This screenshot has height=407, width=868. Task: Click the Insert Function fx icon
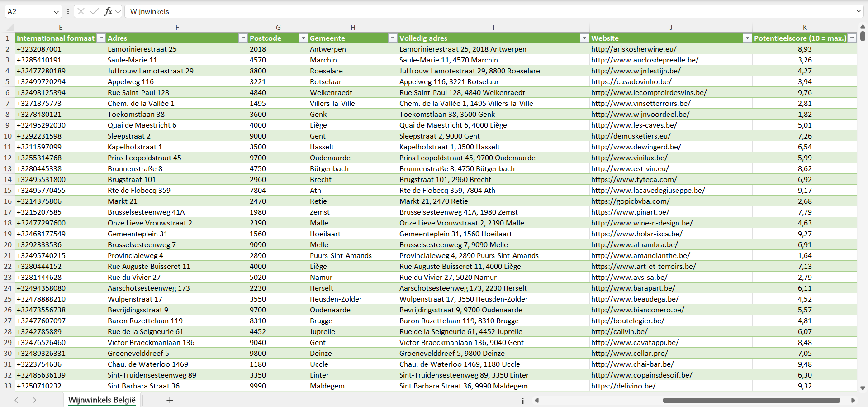tap(108, 11)
